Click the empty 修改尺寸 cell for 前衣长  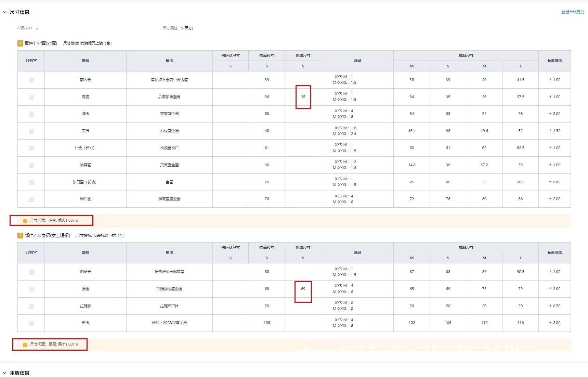coord(303,80)
